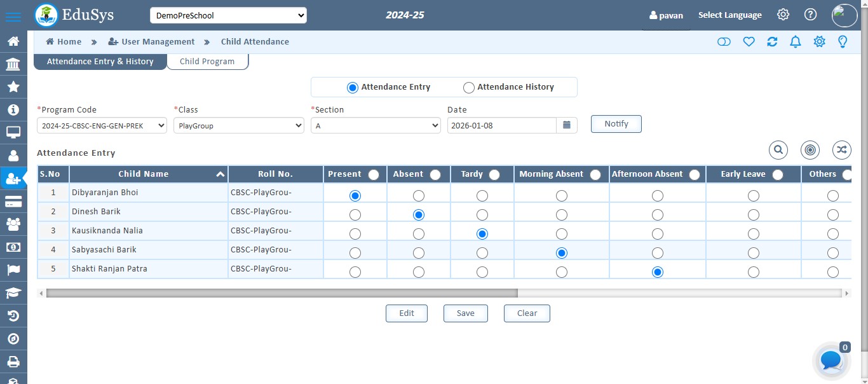
Task: Click the Notify button
Action: (616, 124)
